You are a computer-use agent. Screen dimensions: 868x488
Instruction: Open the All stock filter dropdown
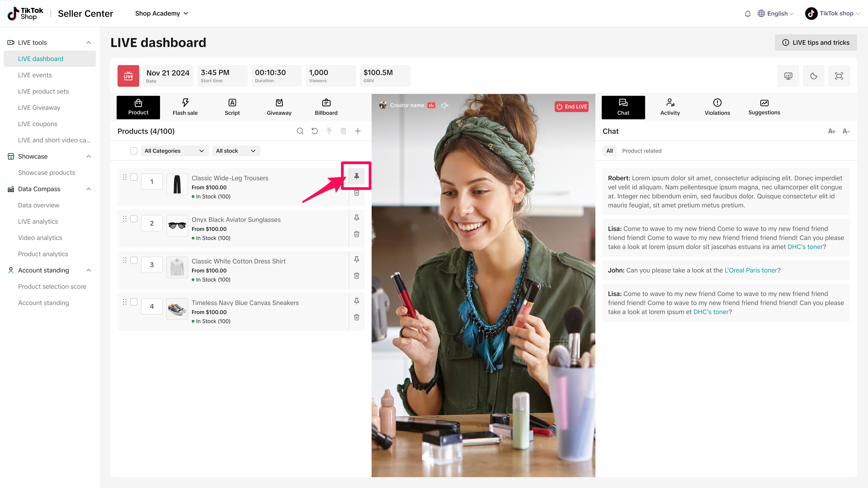click(x=236, y=151)
